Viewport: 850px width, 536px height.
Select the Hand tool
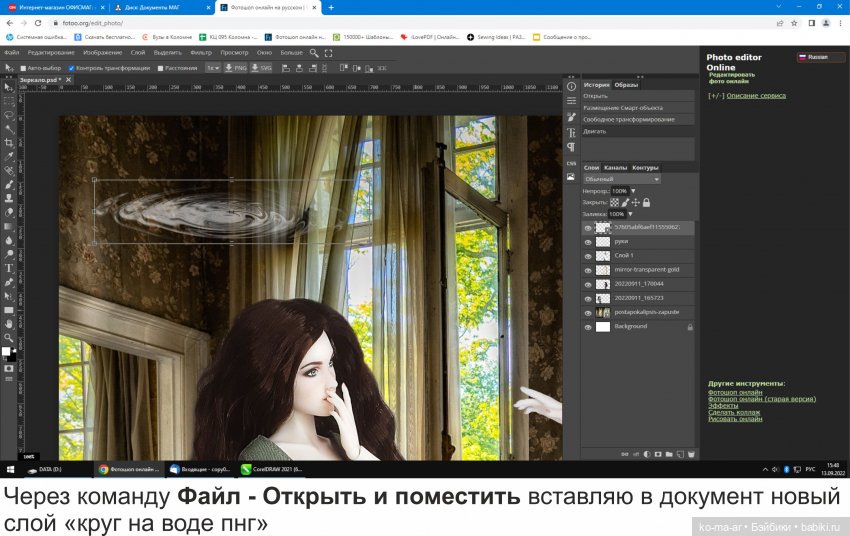point(9,324)
